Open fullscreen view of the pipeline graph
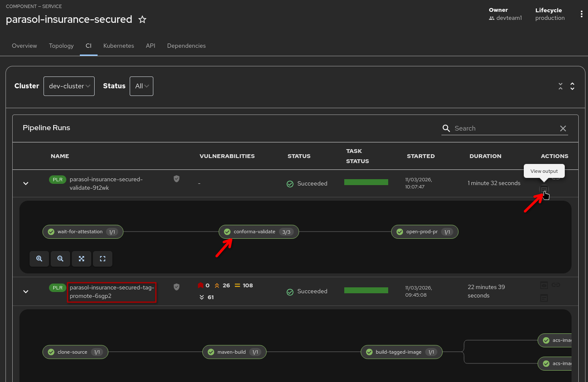Image resolution: width=588 pixels, height=382 pixels. (102, 259)
